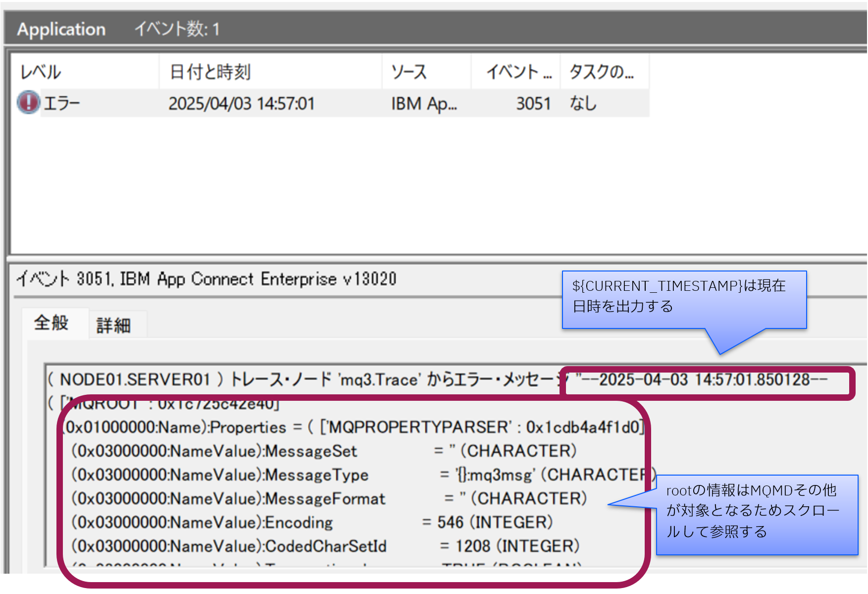
Task: Click the MessageType mq3msg line
Action: [x=364, y=475]
